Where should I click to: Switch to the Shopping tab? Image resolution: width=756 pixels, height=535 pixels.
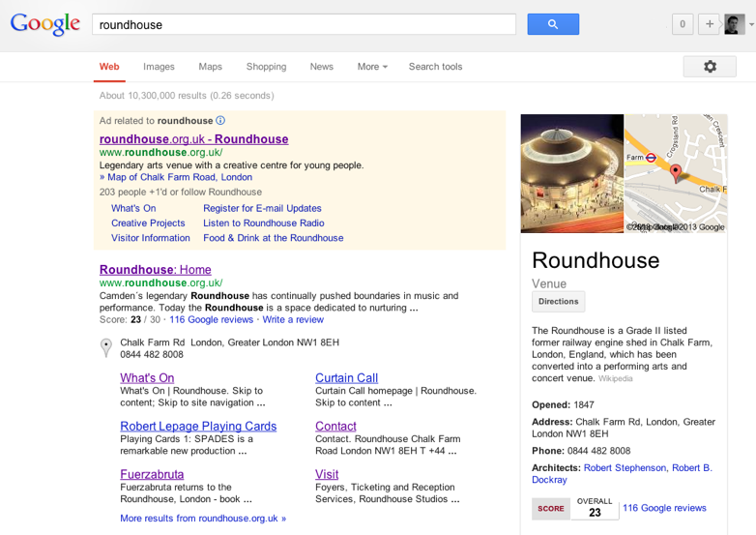(266, 67)
